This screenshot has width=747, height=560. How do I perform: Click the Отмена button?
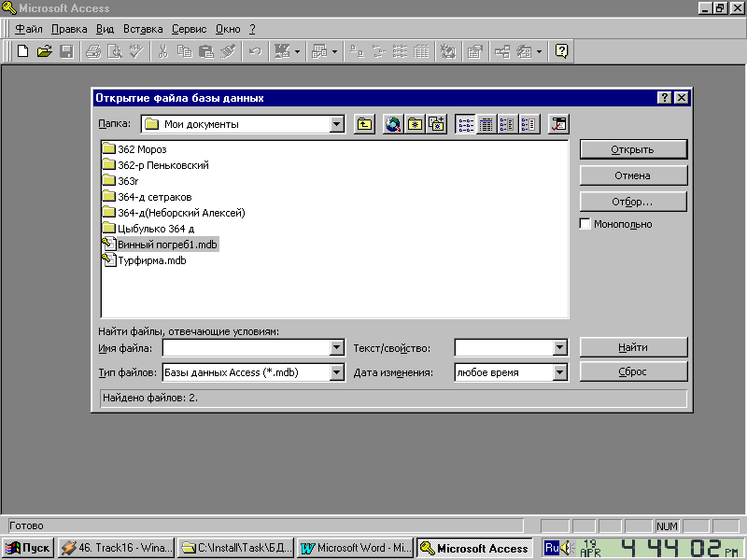(633, 175)
